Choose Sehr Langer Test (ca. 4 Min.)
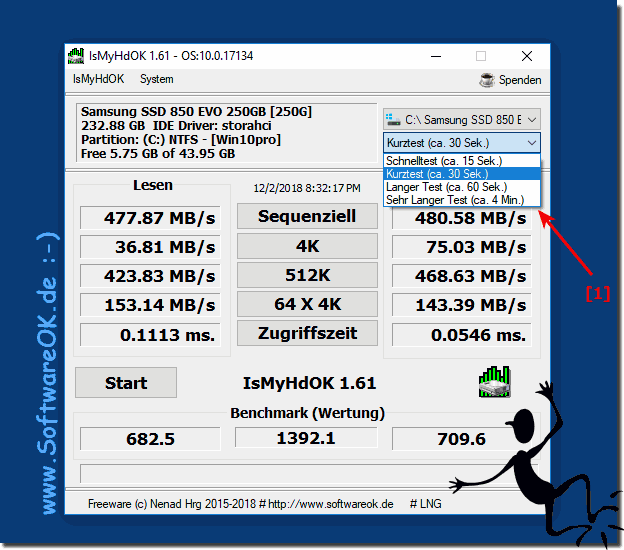Screen dimensions: 624x550 462,200
